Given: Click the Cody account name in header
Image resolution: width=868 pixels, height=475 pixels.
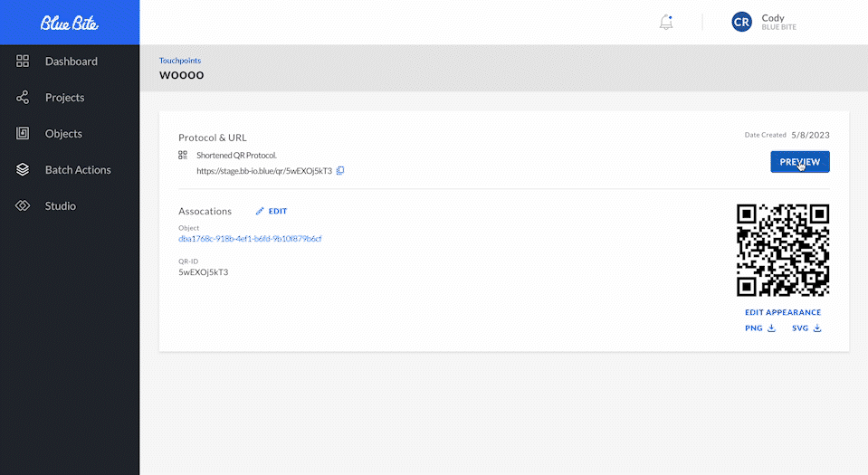Looking at the screenshot, I should 773,17.
